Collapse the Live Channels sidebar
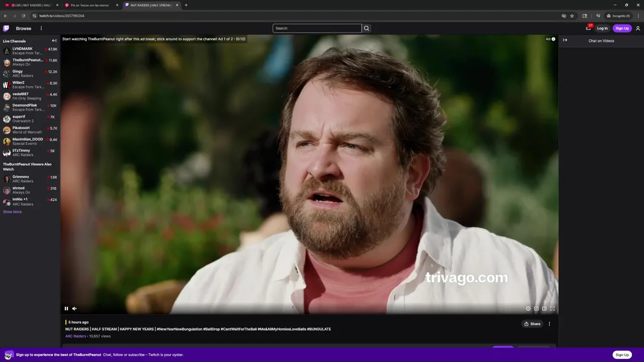Viewport: 644px width, 362px height. (54, 41)
